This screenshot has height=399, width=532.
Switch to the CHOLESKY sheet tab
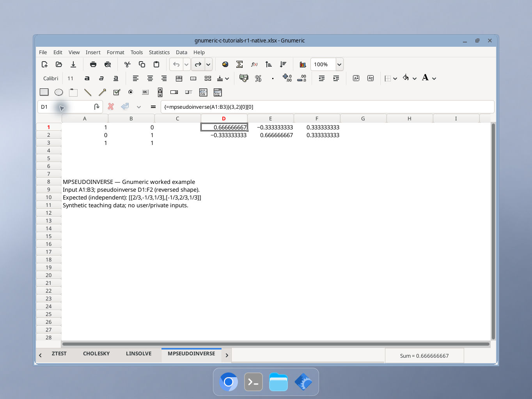pyautogui.click(x=96, y=353)
